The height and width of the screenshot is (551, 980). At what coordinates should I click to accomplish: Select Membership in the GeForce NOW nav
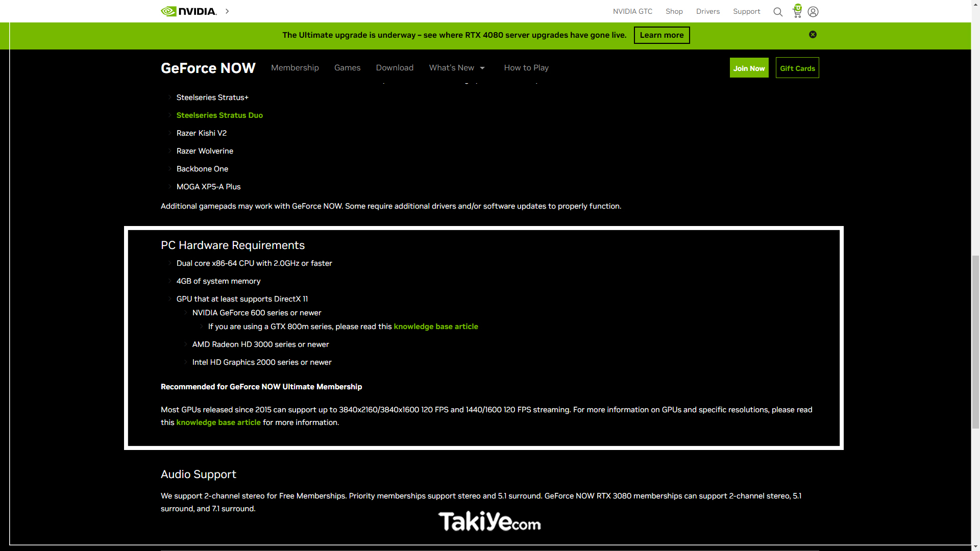pyautogui.click(x=295, y=67)
